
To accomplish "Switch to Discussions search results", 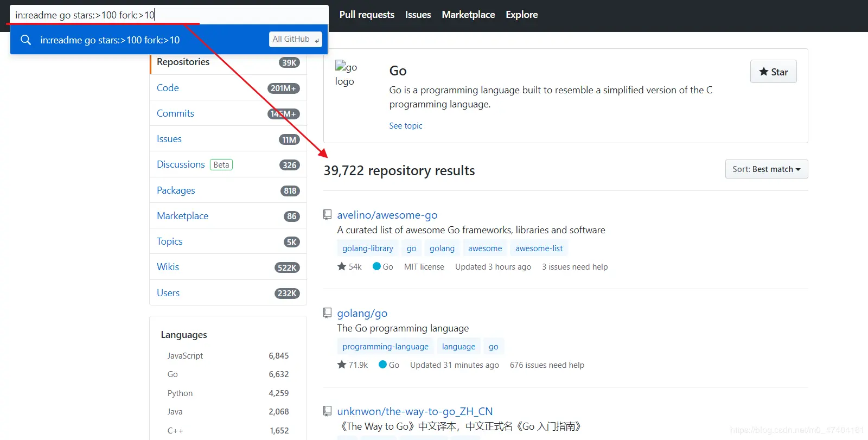I will tap(228, 164).
